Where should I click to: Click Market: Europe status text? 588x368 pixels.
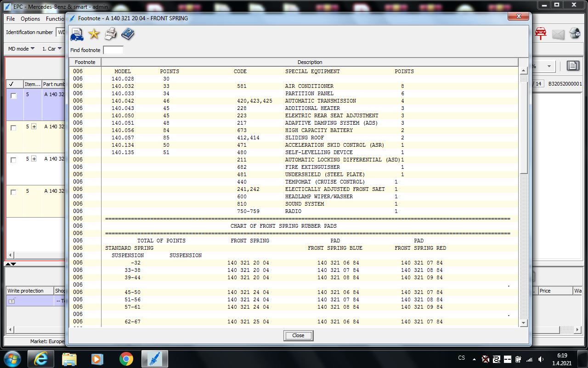point(47,341)
